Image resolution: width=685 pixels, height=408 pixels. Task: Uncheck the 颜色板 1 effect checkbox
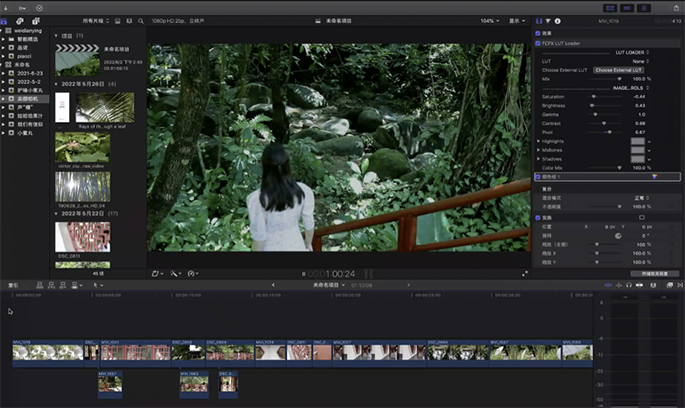coord(539,177)
